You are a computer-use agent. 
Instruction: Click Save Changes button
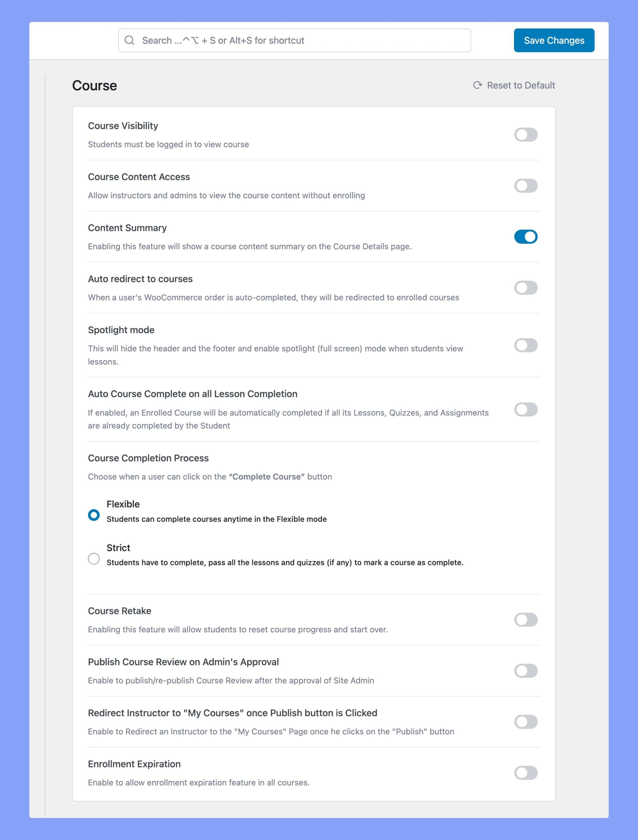[554, 40]
